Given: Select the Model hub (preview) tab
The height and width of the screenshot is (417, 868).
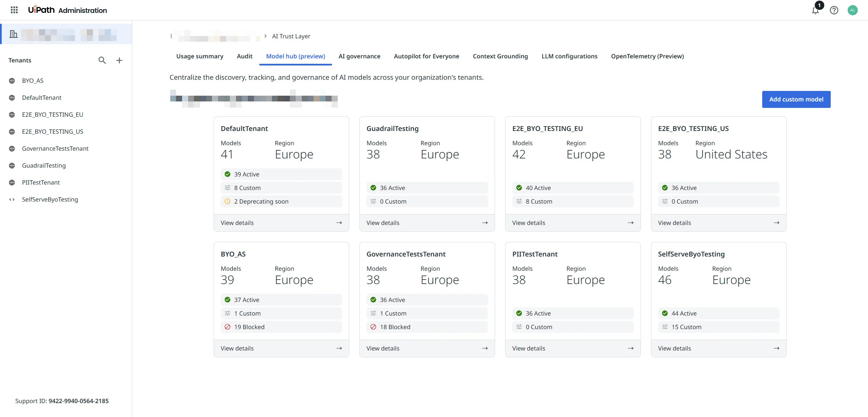Looking at the screenshot, I should click(x=296, y=56).
